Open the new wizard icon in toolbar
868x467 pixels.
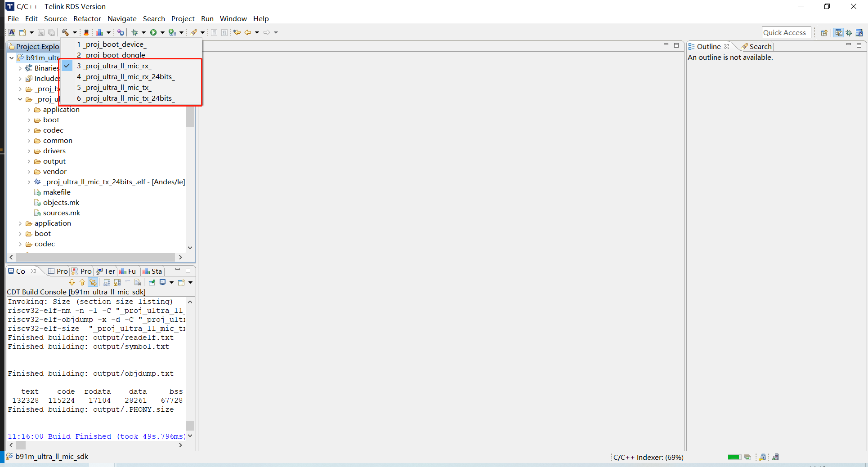pos(22,32)
